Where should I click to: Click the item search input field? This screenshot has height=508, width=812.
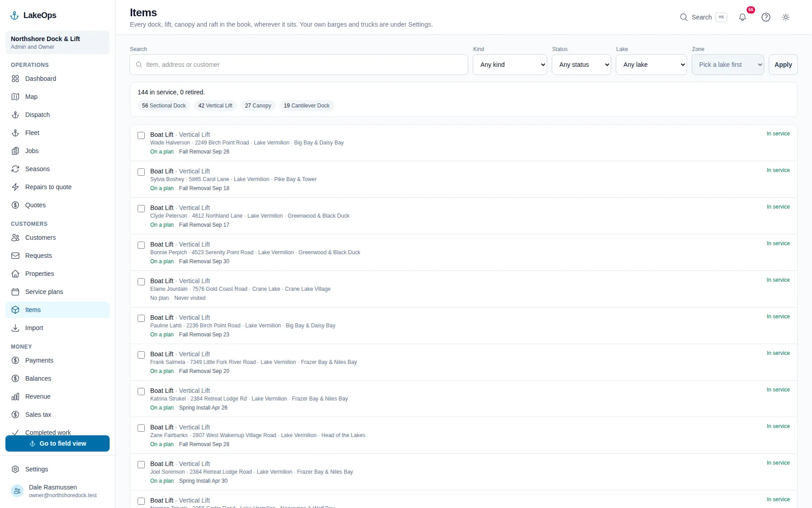pos(299,65)
